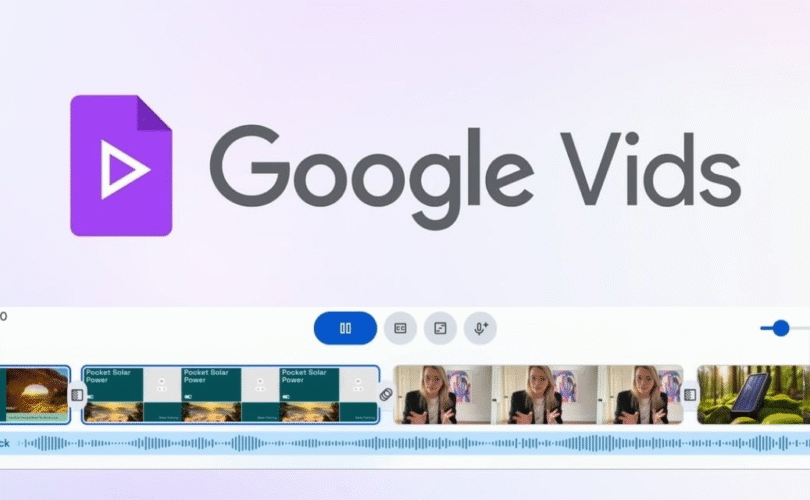Select first frame of the woman speaking clip
The width and height of the screenshot is (810, 500).
(x=441, y=394)
